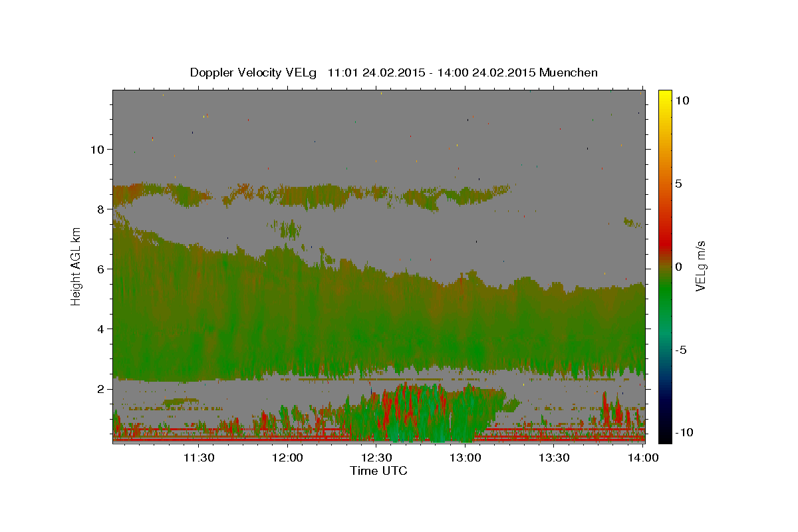Click the 'Muenchen' location in the title

[569, 72]
